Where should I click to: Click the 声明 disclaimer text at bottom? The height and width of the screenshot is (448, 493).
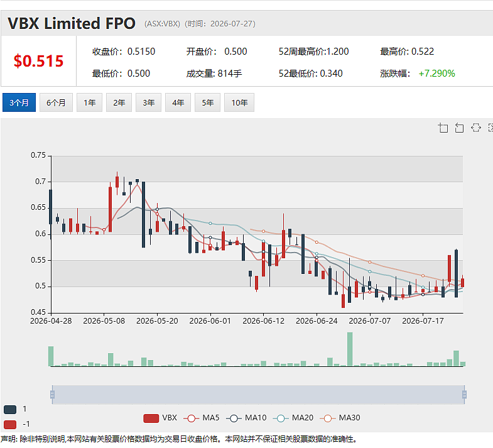tap(178, 439)
